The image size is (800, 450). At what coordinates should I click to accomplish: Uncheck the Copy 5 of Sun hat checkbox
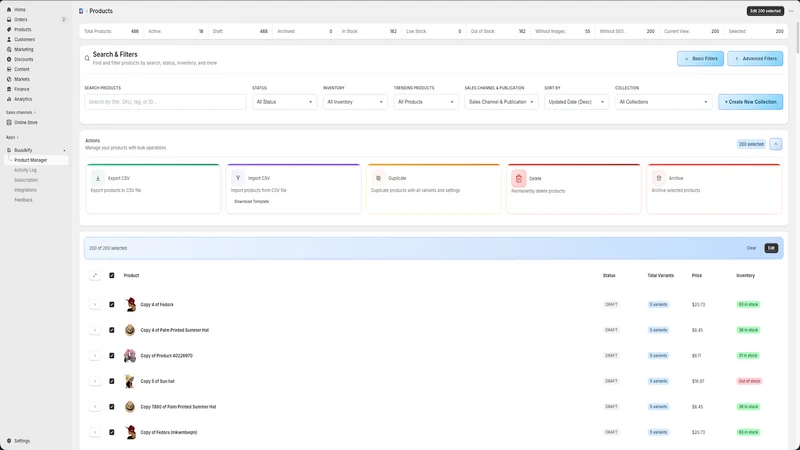(x=112, y=381)
